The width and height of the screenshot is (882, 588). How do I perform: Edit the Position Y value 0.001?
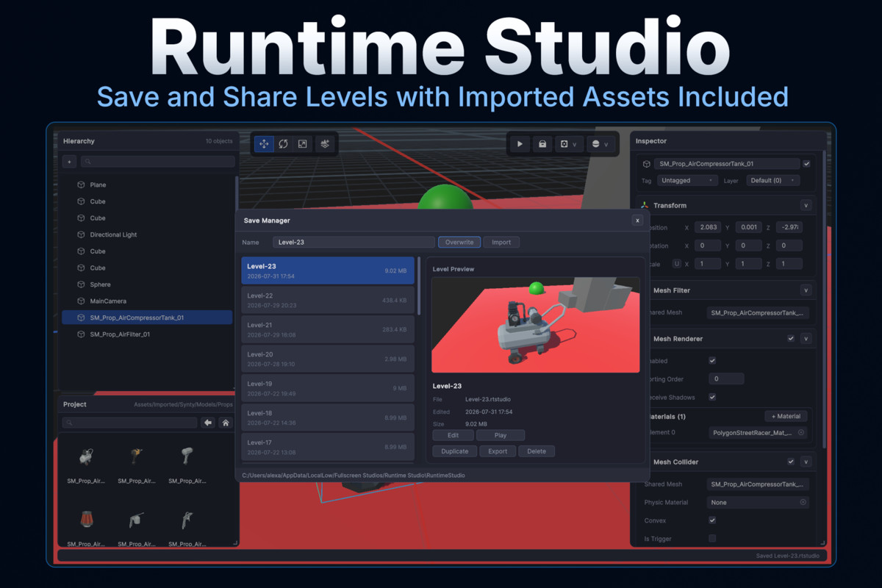click(749, 227)
